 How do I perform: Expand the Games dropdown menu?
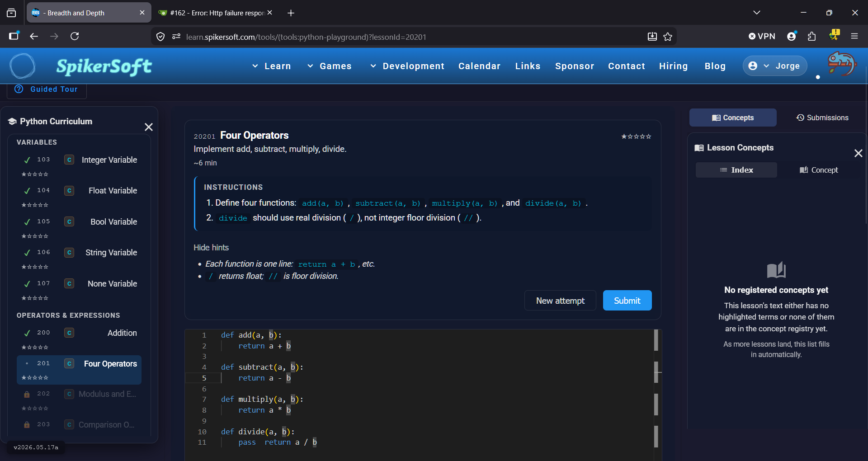pyautogui.click(x=329, y=66)
